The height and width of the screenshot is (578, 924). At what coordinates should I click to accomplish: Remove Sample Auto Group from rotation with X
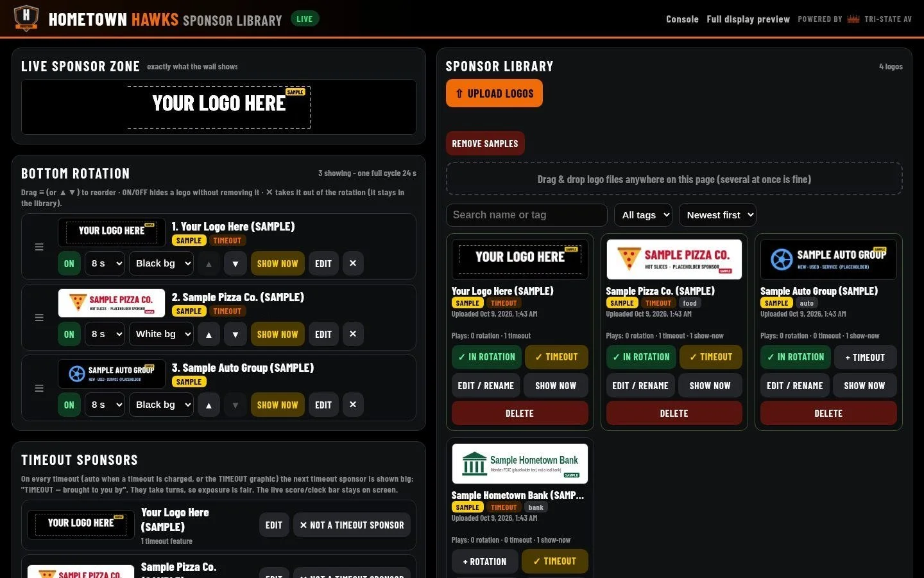tap(353, 405)
